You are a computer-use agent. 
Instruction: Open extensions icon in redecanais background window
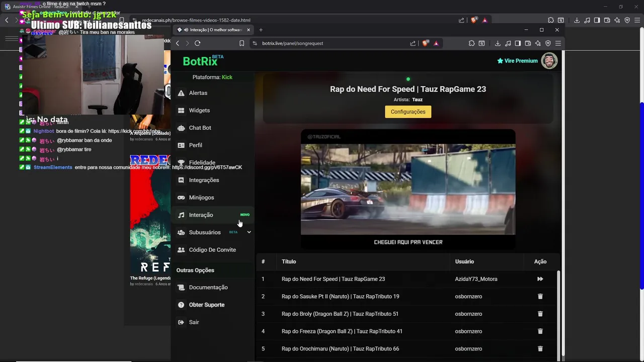pyautogui.click(x=550, y=20)
